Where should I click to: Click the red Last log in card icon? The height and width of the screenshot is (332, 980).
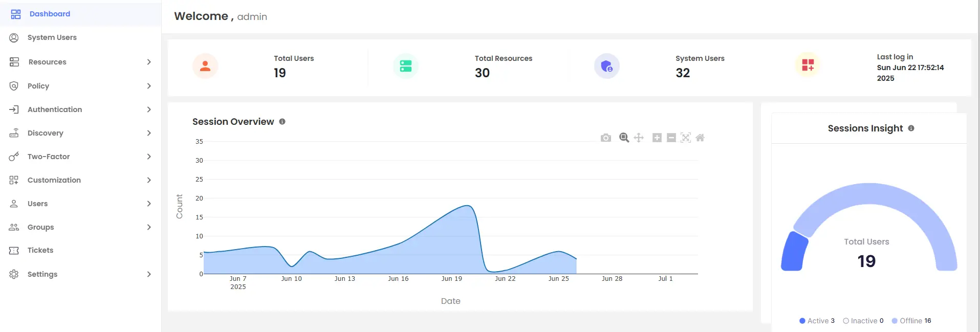(x=808, y=65)
